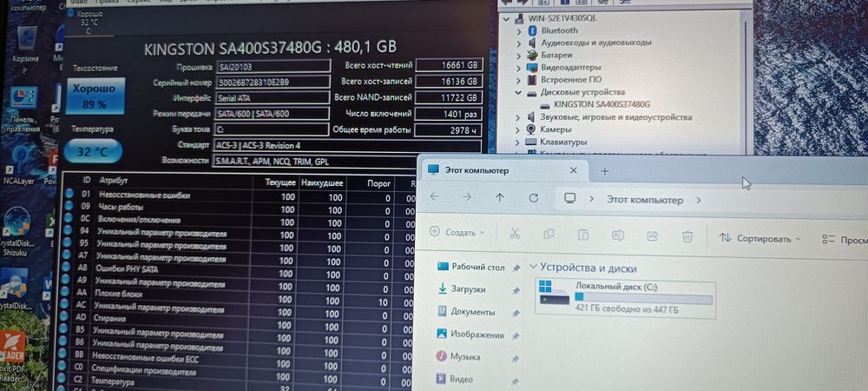Screen dimensions: 868x391
Task: Click the Copy icon in Explorer toolbar
Action: (x=549, y=235)
